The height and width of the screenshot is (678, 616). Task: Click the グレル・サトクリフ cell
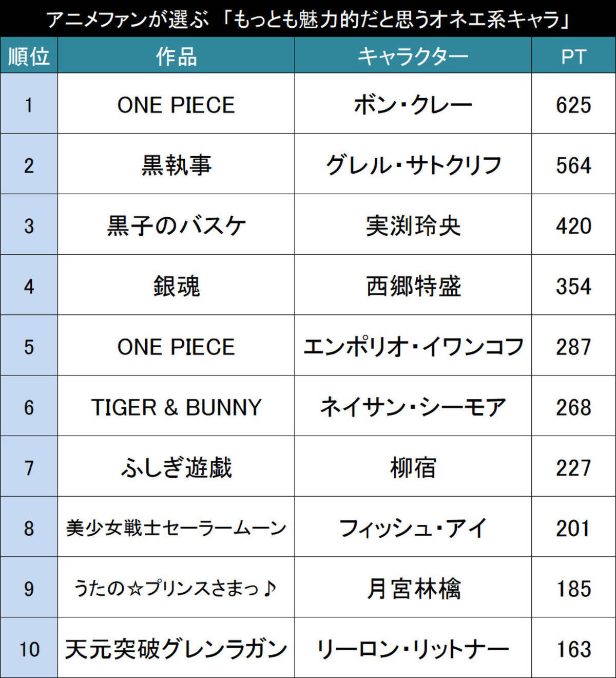click(413, 164)
